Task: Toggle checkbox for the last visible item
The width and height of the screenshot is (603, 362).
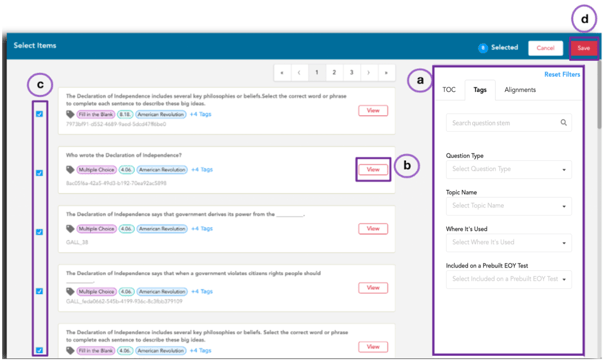Action: [x=39, y=350]
